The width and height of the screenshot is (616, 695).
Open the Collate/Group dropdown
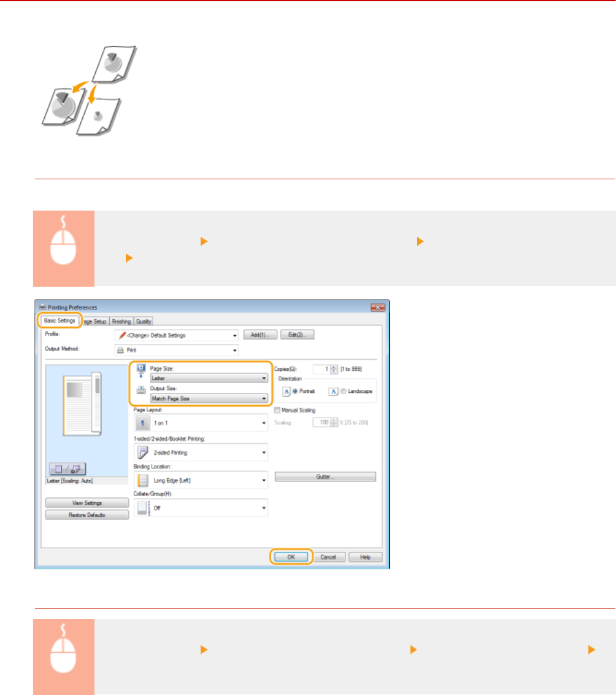(201, 508)
